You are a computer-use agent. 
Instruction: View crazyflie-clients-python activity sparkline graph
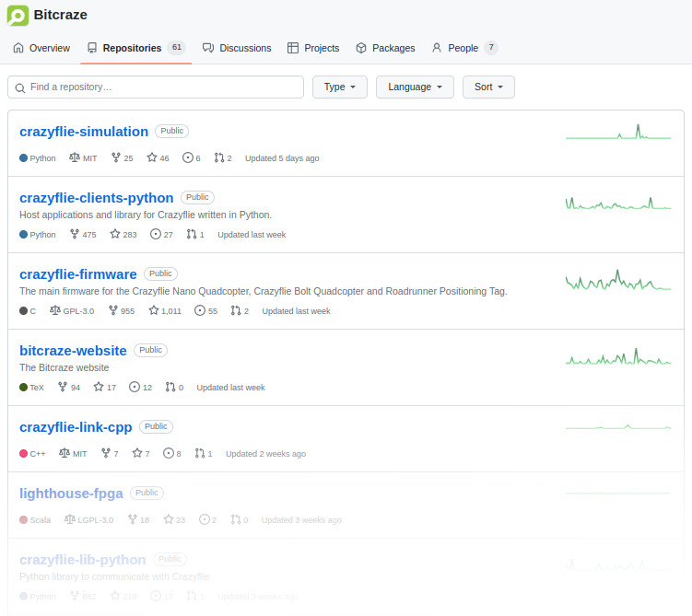[x=618, y=203]
